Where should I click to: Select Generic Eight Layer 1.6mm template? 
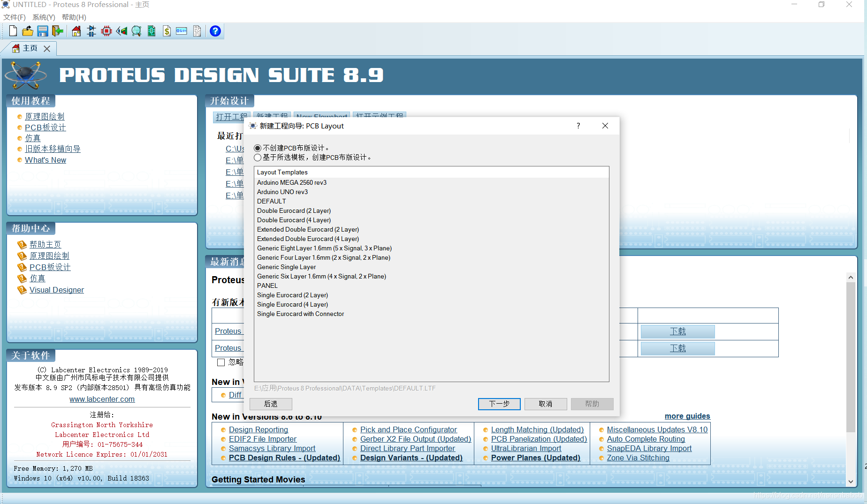pyautogui.click(x=432, y=248)
